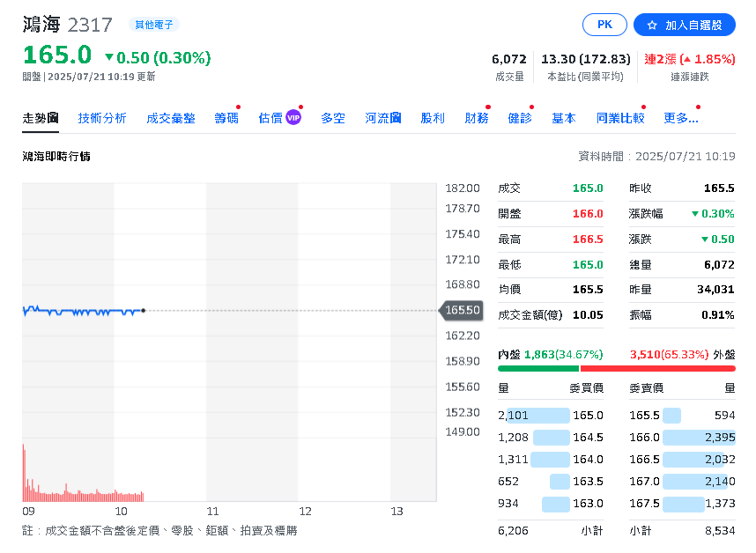Click the 167.5 ask price
This screenshot has width=756, height=553.
click(x=645, y=504)
